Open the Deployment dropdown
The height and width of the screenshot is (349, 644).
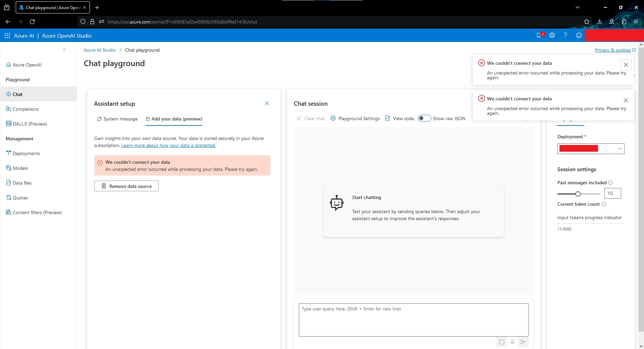tap(591, 149)
